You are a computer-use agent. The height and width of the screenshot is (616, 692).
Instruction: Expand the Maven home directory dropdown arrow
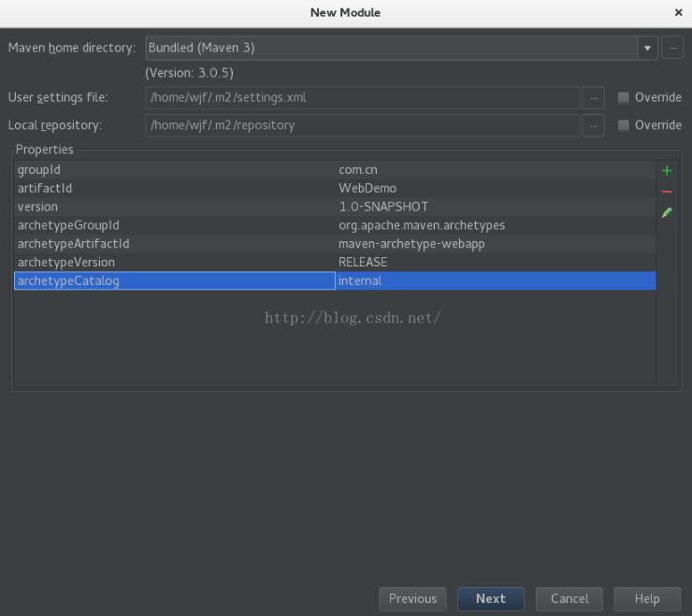[x=647, y=48]
